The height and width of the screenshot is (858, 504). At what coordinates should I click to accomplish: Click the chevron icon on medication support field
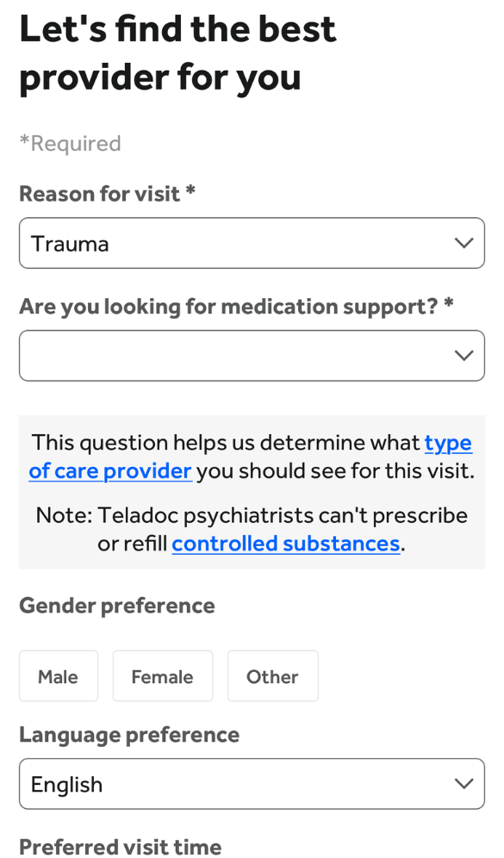[464, 355]
